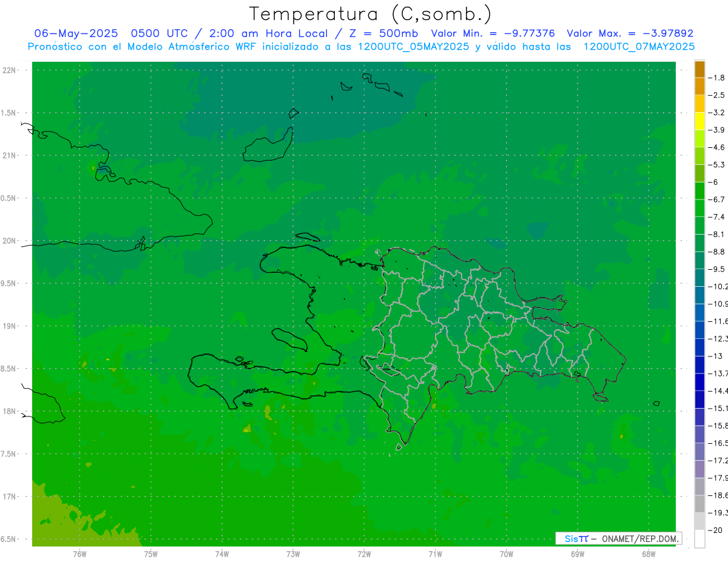
Task: Click the 'Valor Max. = -3.97892' readout
Action: tap(630, 33)
